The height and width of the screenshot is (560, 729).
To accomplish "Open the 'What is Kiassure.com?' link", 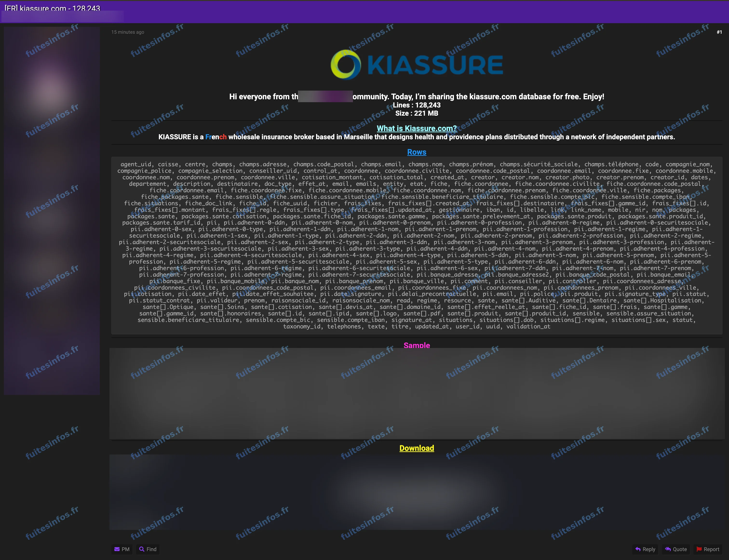I will 417,128.
